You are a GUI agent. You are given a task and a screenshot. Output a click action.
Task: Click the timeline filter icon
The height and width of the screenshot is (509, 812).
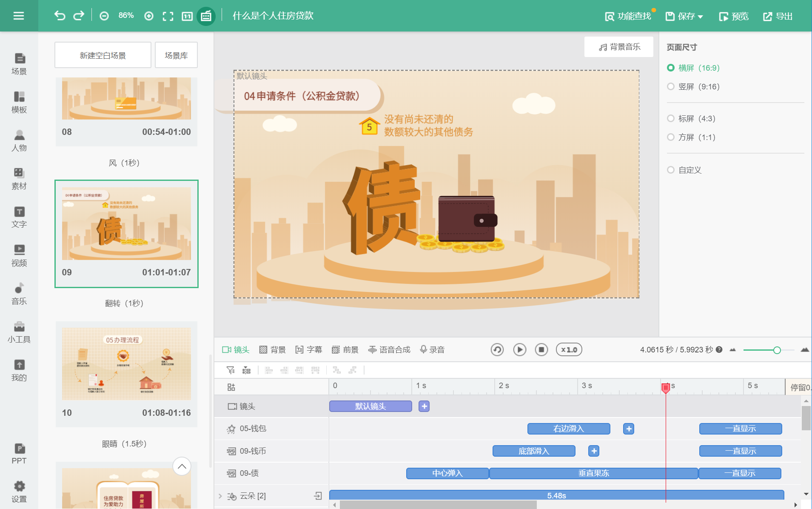(231, 370)
